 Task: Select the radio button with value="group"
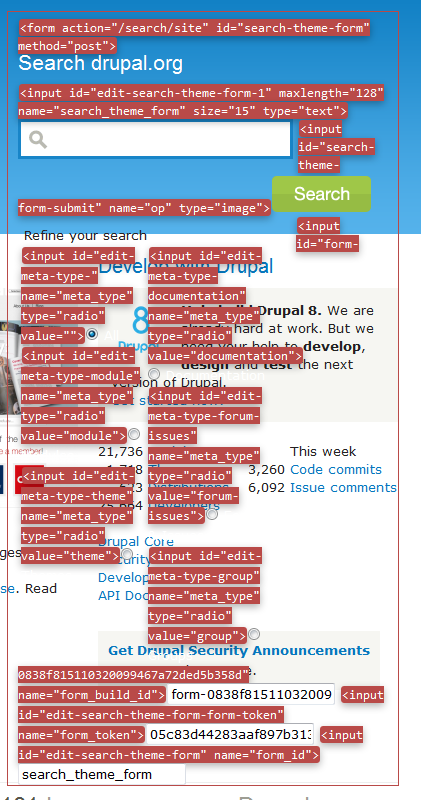point(254,634)
